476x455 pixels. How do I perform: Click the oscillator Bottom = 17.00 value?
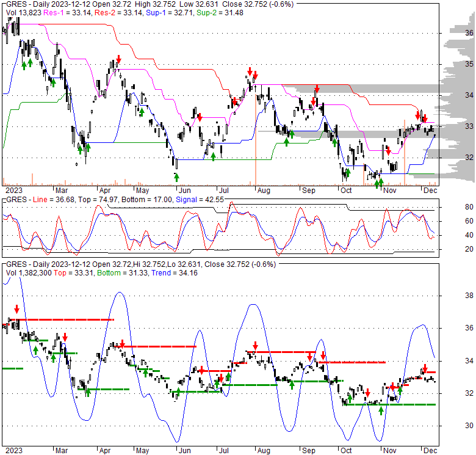click(146, 200)
